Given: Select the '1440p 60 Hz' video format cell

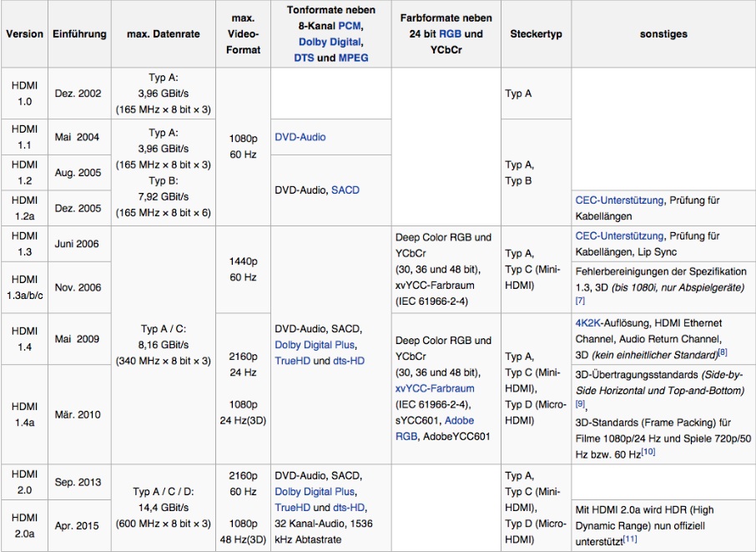Looking at the screenshot, I should (x=243, y=269).
